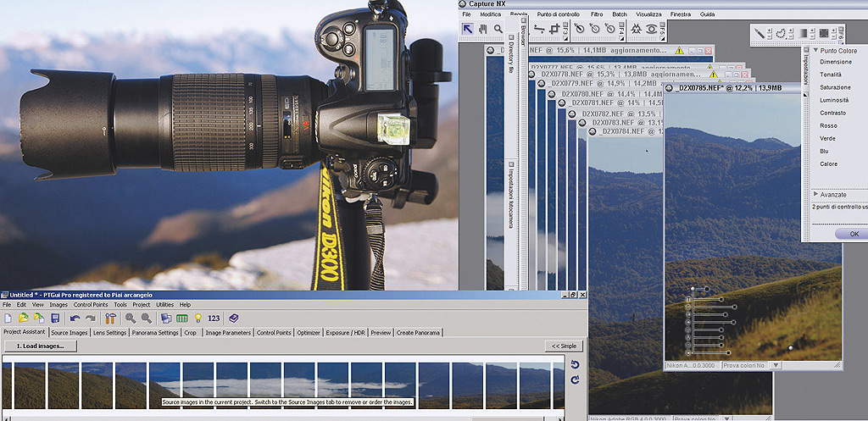The height and width of the screenshot is (421, 868).
Task: Toggle the F4 toolbar pin checkbox
Action: coord(621,25)
